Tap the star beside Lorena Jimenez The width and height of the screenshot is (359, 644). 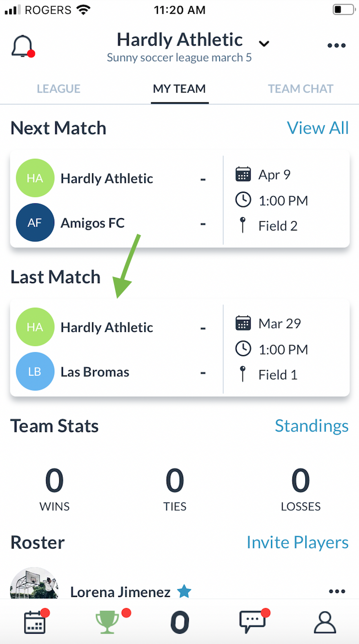tap(184, 592)
